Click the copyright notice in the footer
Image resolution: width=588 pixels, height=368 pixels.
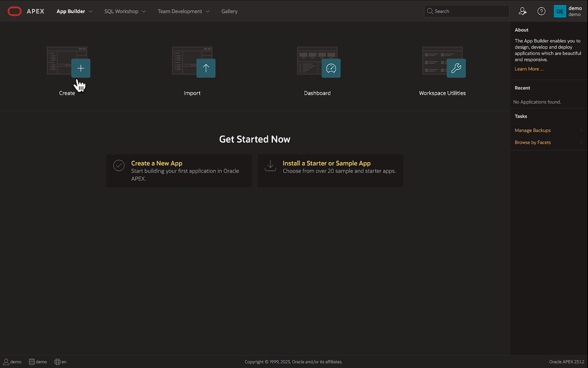tap(293, 362)
